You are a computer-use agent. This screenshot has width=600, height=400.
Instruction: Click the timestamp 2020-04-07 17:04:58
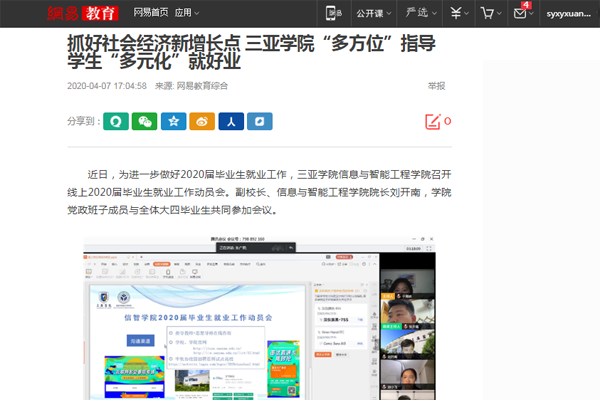click(x=107, y=86)
